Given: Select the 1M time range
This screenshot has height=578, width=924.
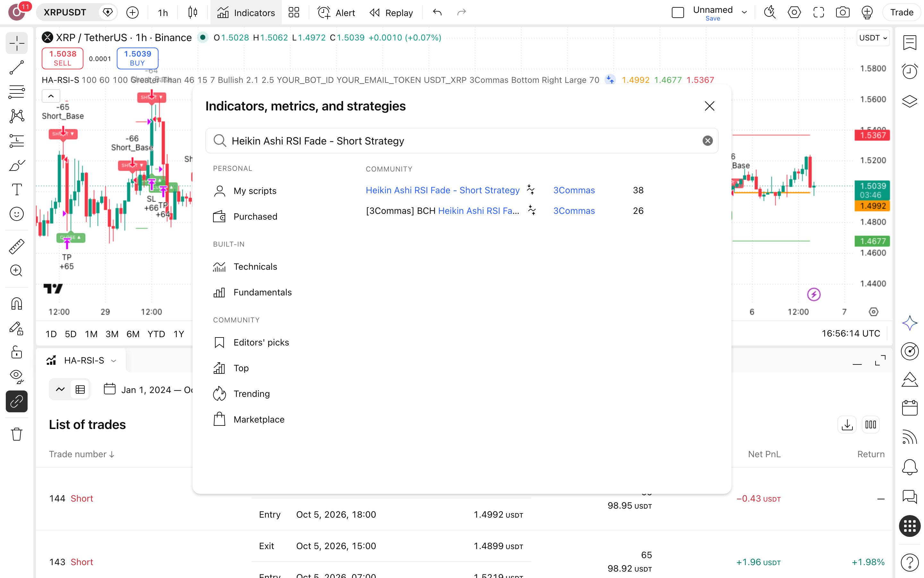Looking at the screenshot, I should tap(91, 334).
